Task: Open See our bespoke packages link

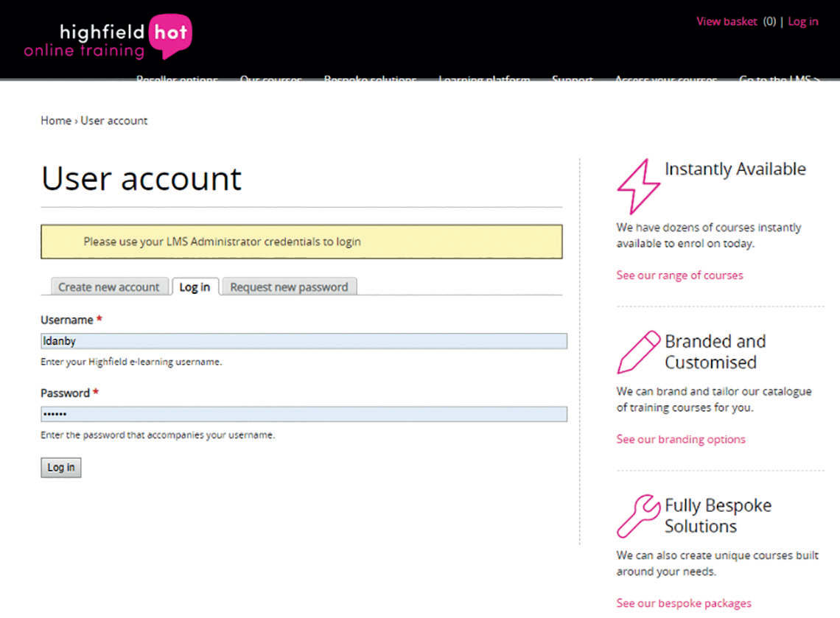Action: [x=684, y=603]
